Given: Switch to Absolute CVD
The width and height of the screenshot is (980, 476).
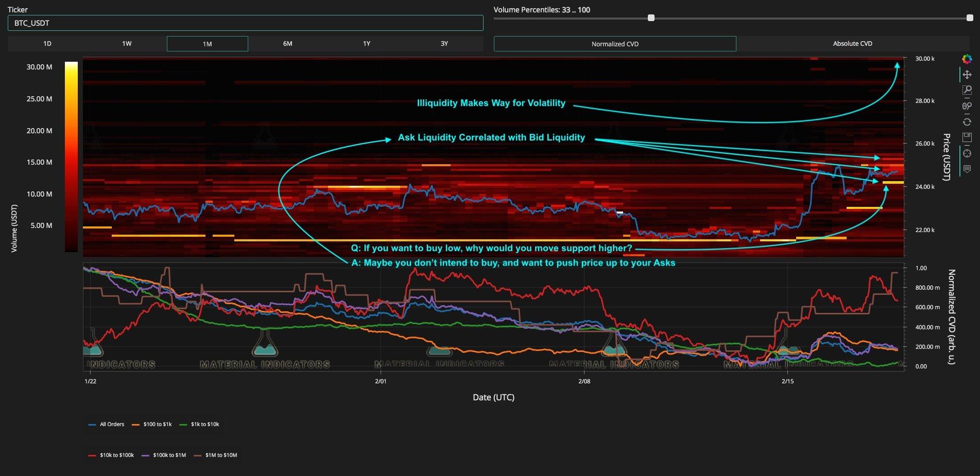Looking at the screenshot, I should click(852, 44).
